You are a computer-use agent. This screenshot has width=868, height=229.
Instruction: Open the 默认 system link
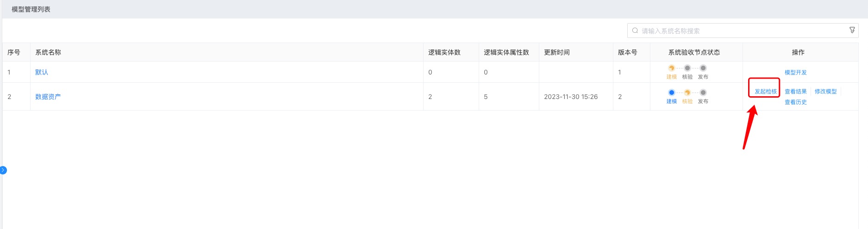tap(42, 72)
